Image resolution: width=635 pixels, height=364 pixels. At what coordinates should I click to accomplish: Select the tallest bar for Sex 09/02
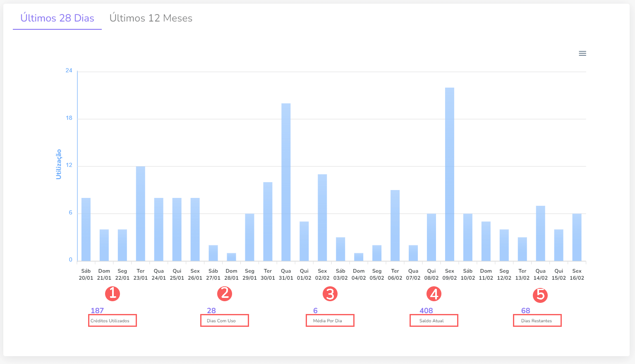pos(450,174)
